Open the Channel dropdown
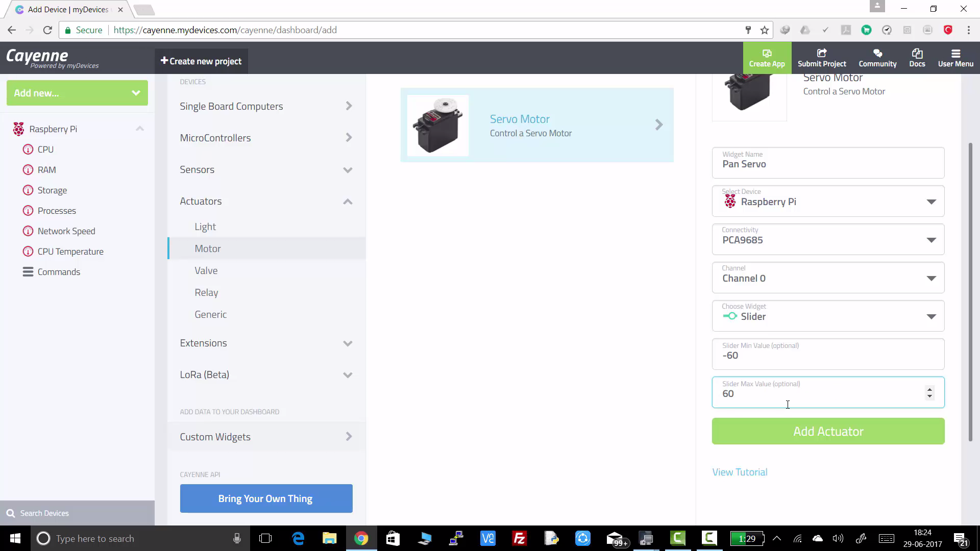This screenshot has height=551, width=980. click(x=931, y=278)
